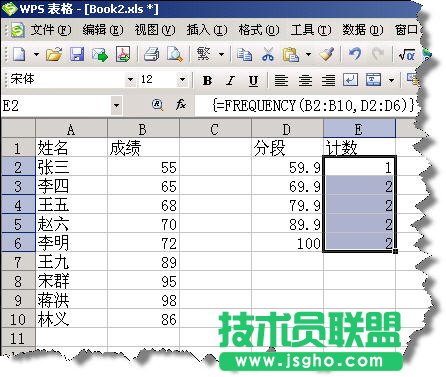446x377 pixels.
Task: Toggle Bold formatting
Action: click(207, 80)
